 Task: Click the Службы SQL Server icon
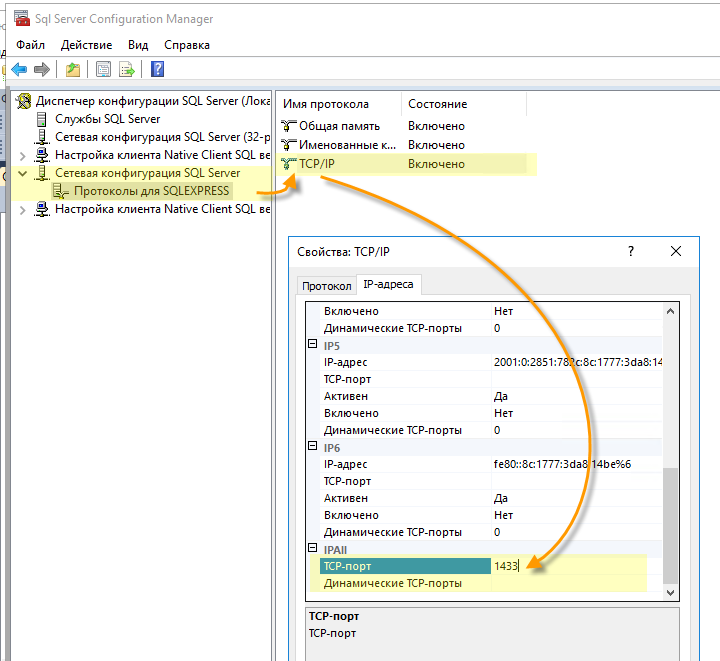click(x=43, y=119)
